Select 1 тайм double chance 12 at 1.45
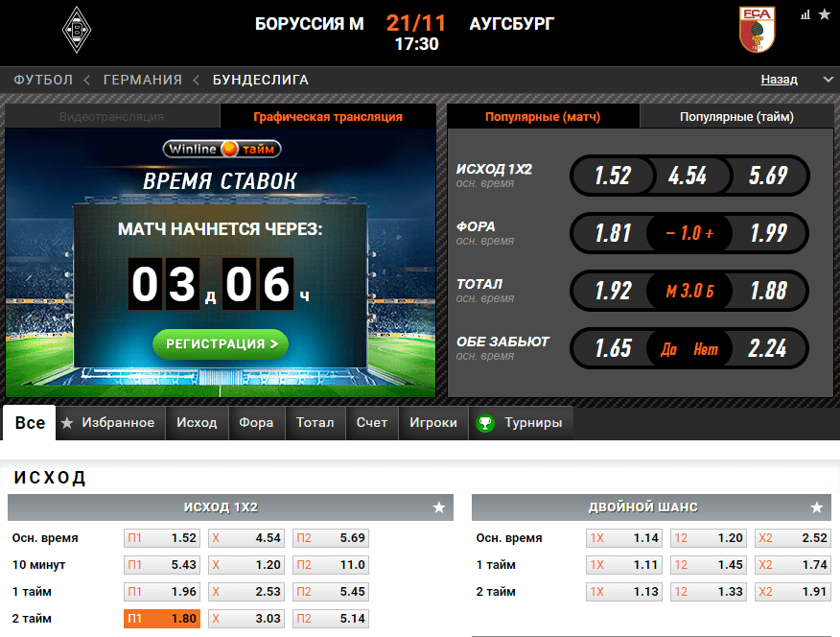Screen dimensions: 840x637 tap(709, 565)
